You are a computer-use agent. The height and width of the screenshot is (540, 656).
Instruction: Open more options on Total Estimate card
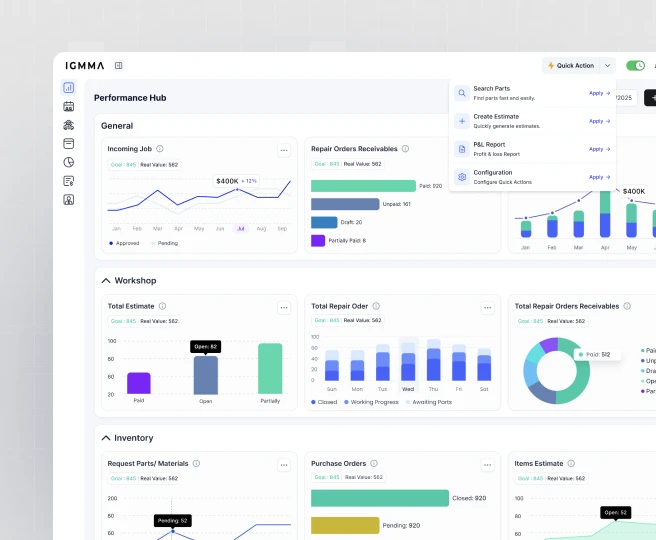(284, 307)
